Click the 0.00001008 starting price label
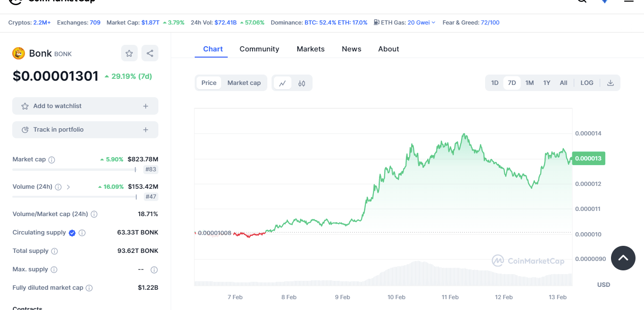644x310 pixels. click(215, 233)
